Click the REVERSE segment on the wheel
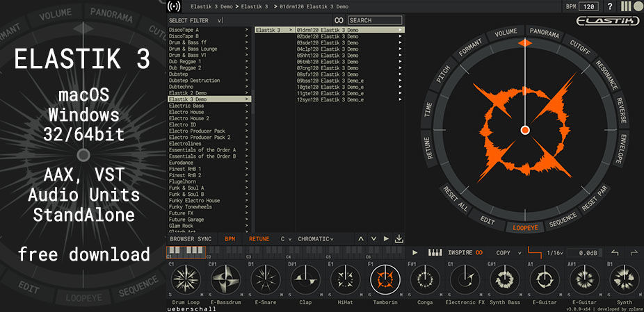The width and height of the screenshot is (644, 312). tap(620, 110)
